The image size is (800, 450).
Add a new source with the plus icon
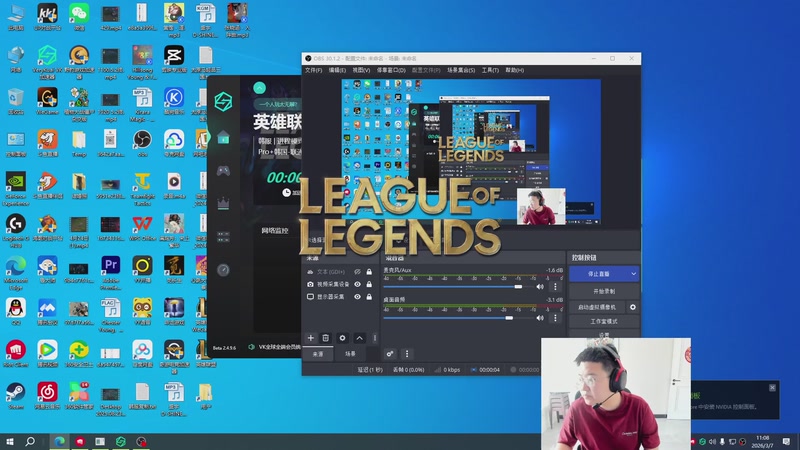[x=311, y=338]
